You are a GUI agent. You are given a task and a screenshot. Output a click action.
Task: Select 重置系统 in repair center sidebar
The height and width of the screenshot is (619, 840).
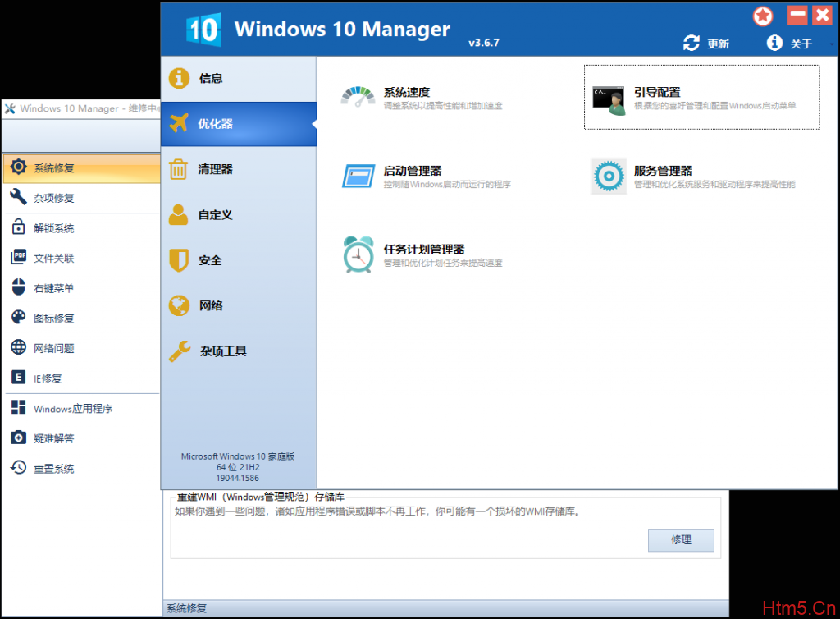81,469
